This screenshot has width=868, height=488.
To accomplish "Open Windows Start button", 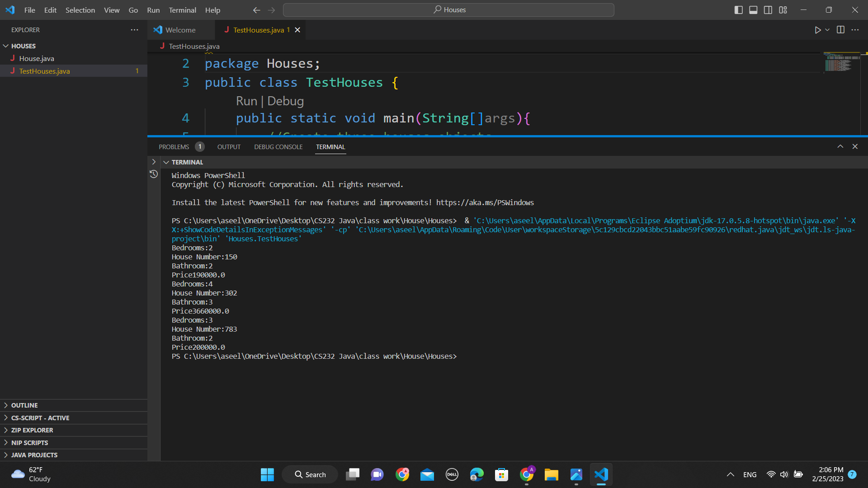I will [x=267, y=474].
